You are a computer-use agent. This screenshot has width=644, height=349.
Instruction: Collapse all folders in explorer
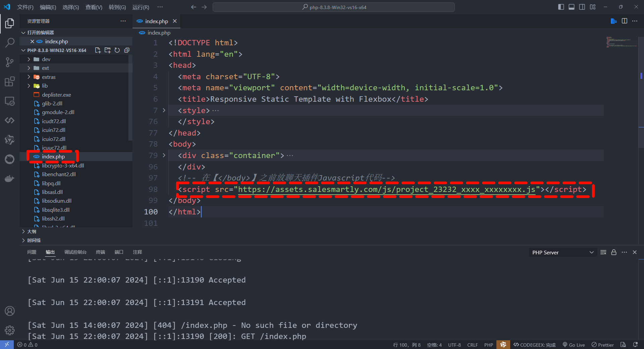coord(127,50)
